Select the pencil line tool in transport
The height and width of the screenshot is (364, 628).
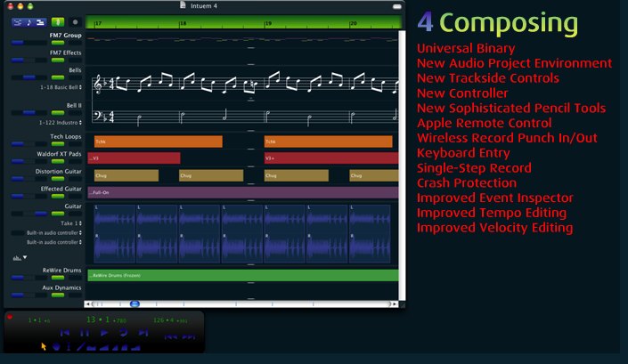(x=79, y=347)
